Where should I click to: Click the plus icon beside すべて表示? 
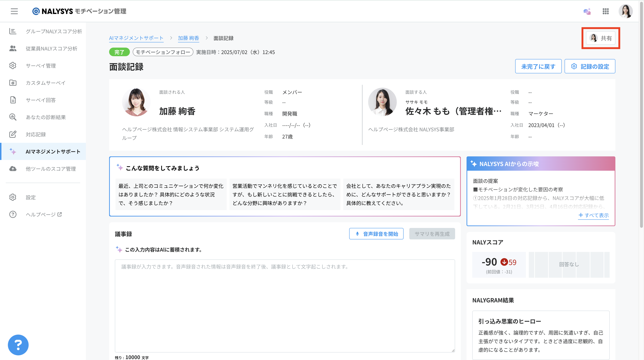[581, 215]
